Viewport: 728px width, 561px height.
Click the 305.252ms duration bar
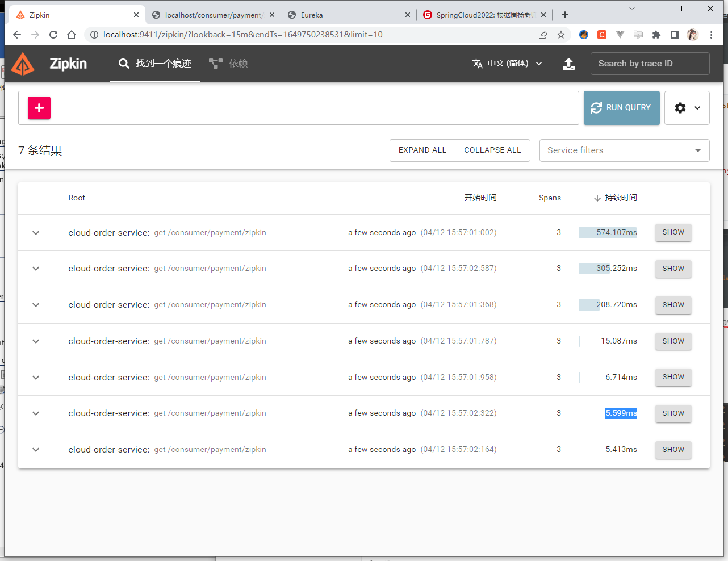pyautogui.click(x=595, y=269)
